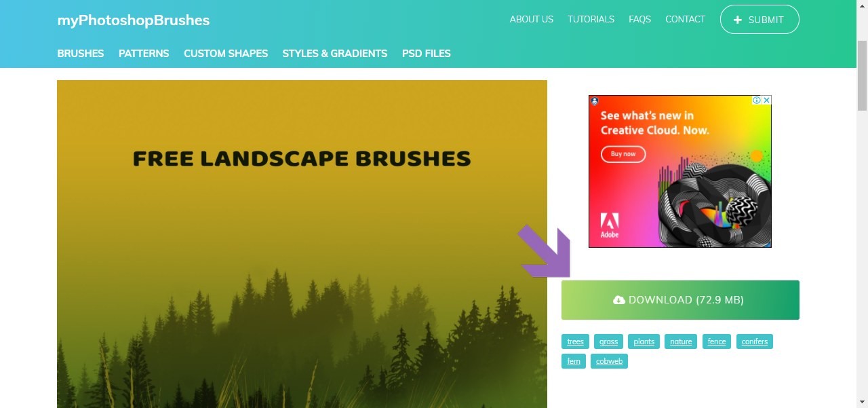The width and height of the screenshot is (868, 408).
Task: Open the FAQs page
Action: pos(640,20)
